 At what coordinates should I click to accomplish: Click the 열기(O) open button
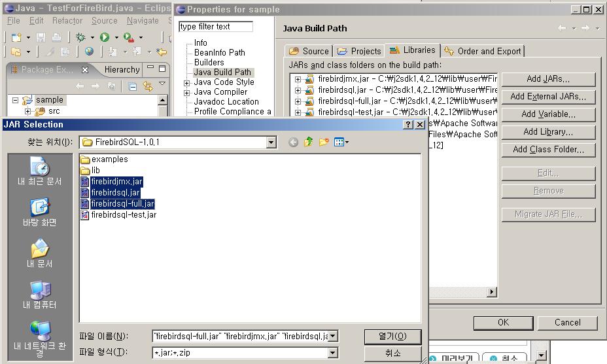point(392,337)
